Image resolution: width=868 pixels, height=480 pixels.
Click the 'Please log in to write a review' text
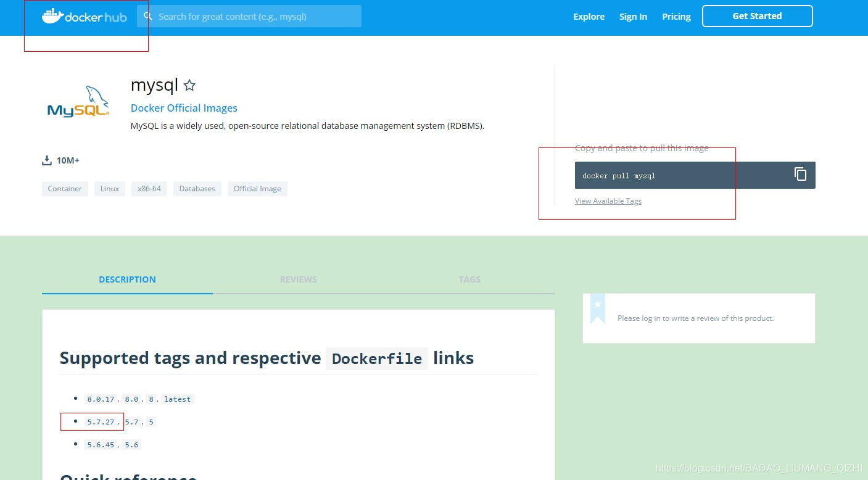(695, 318)
